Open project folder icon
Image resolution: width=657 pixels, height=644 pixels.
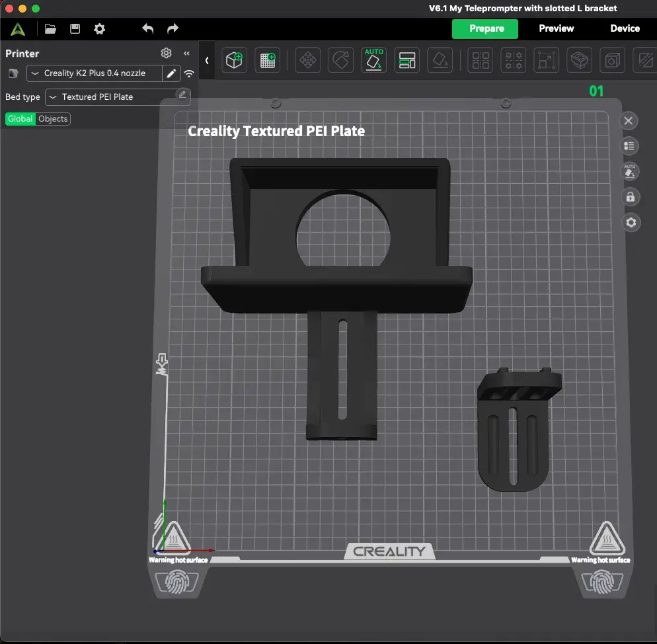(50, 28)
